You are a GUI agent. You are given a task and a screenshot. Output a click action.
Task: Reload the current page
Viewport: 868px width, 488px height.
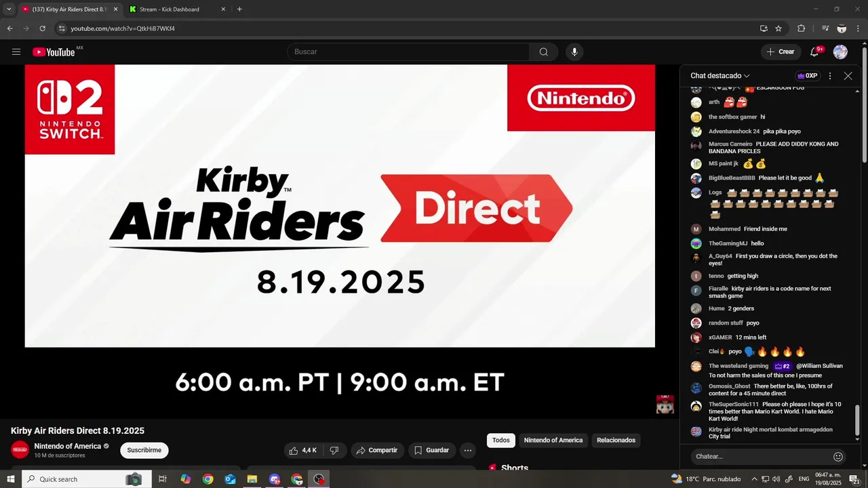coord(42,28)
